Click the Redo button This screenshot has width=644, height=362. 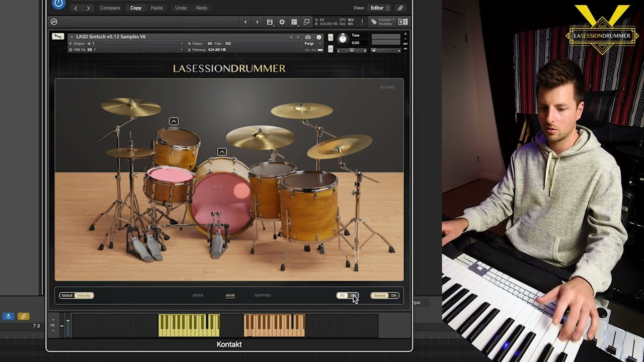coord(201,8)
